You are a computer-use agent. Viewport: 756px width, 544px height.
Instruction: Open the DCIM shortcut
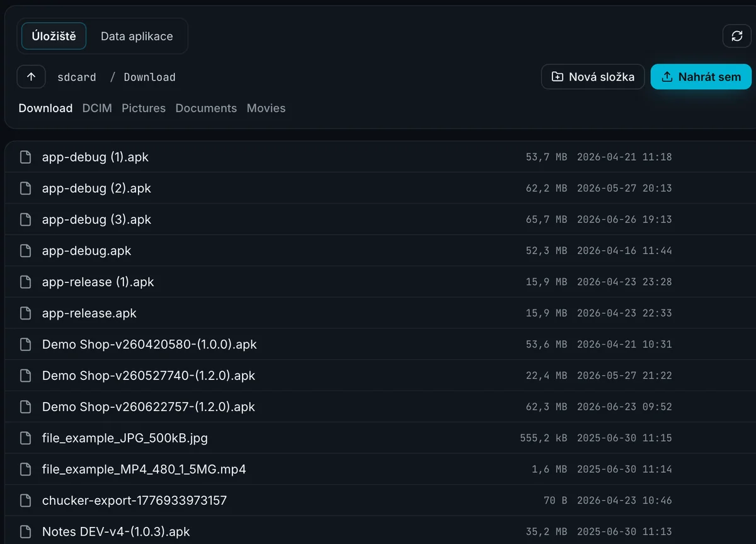(97, 108)
